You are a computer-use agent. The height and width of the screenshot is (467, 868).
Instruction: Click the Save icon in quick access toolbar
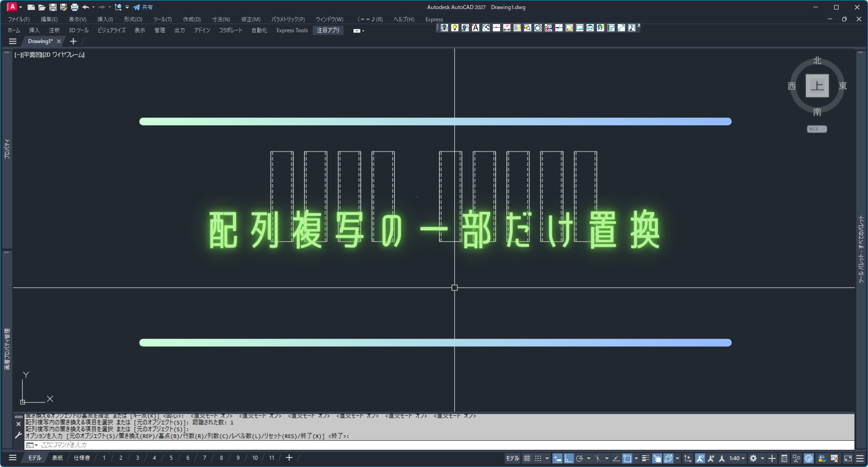click(x=52, y=7)
